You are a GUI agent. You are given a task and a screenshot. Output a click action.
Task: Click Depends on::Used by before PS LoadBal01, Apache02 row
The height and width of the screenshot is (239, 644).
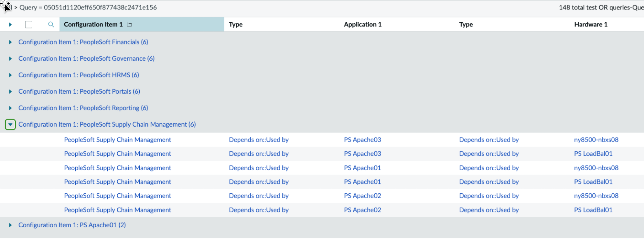(x=489, y=210)
